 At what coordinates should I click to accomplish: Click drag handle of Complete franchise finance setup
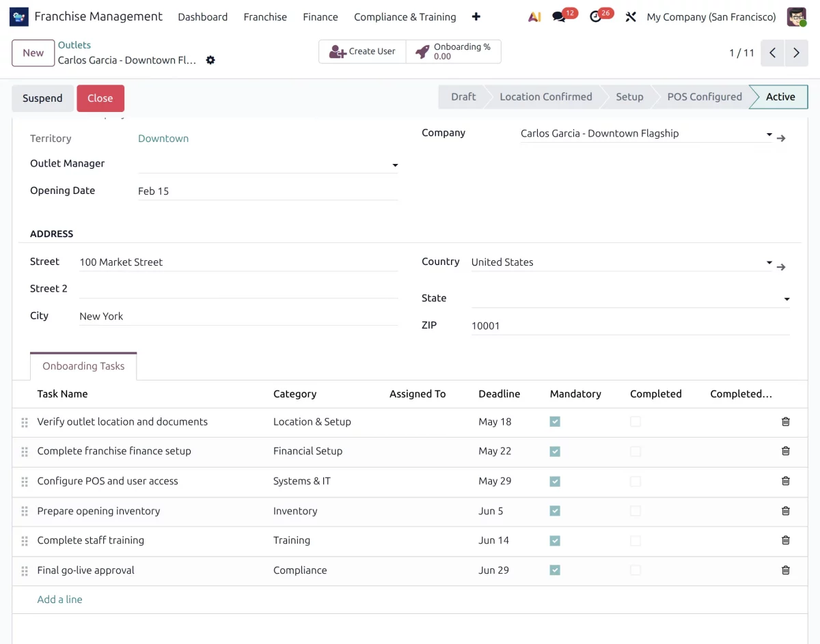(25, 452)
